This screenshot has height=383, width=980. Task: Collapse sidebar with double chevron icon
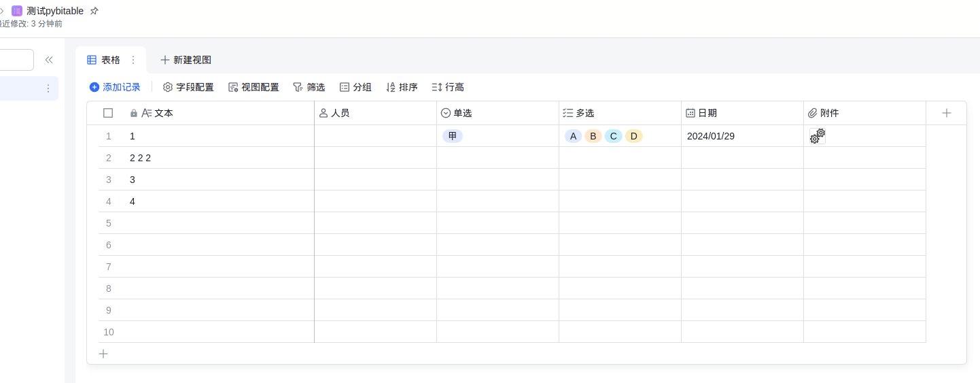pos(49,60)
